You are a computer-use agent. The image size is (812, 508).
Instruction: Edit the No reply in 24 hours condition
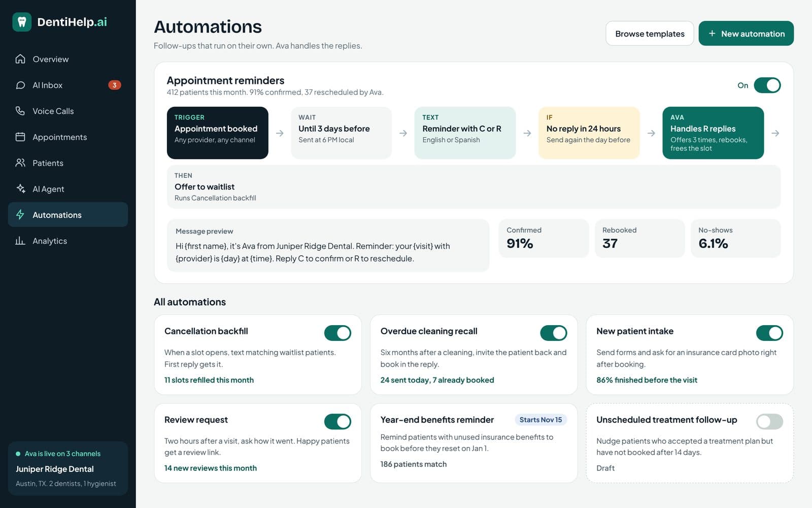point(589,133)
